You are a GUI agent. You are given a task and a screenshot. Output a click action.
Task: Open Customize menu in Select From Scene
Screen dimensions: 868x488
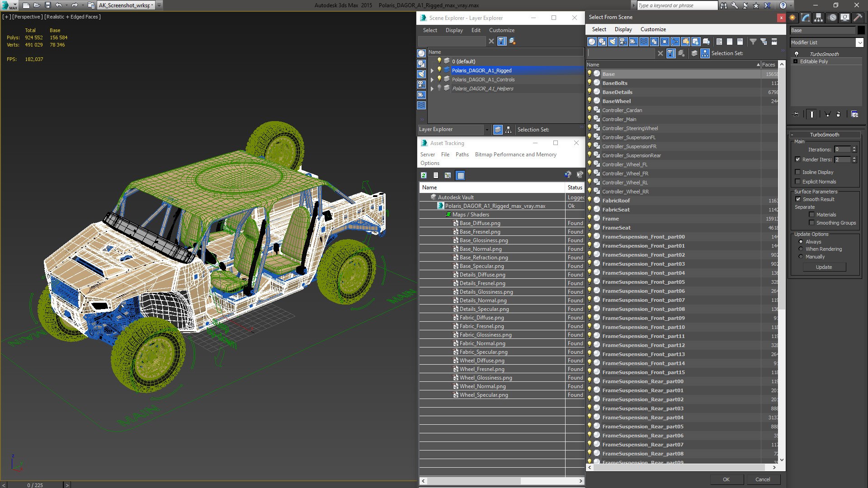[653, 29]
